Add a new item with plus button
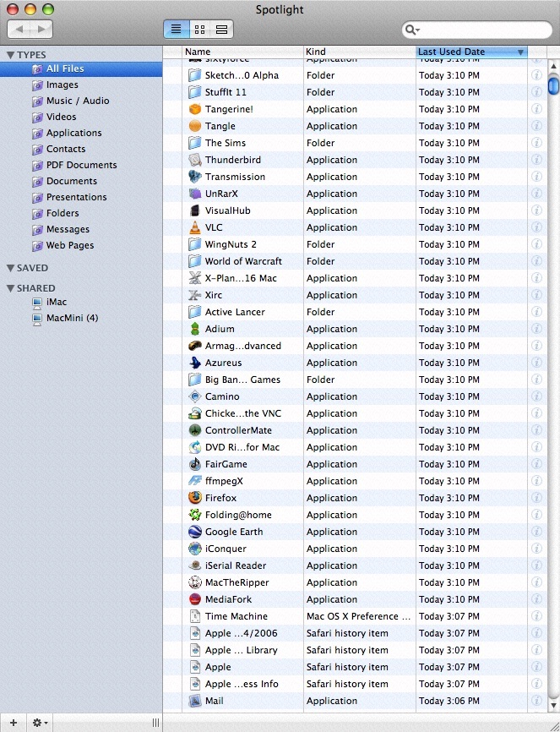Viewport: 560px width, 732px height. tap(14, 723)
